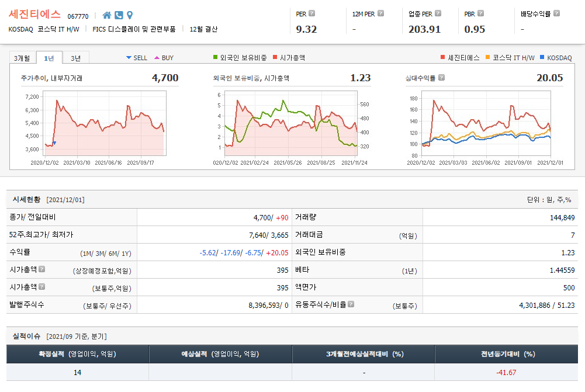Open help icon next to 12M PER
Viewport: 585px width, 392px height.
point(380,13)
